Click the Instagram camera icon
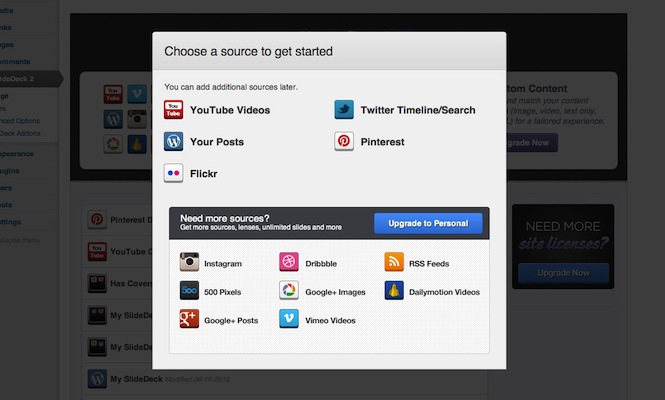 click(189, 262)
